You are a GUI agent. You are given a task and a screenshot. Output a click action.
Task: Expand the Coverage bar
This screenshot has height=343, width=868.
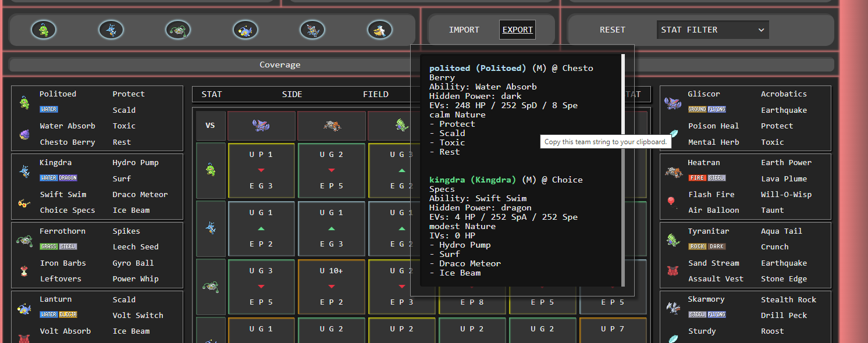(x=422, y=65)
